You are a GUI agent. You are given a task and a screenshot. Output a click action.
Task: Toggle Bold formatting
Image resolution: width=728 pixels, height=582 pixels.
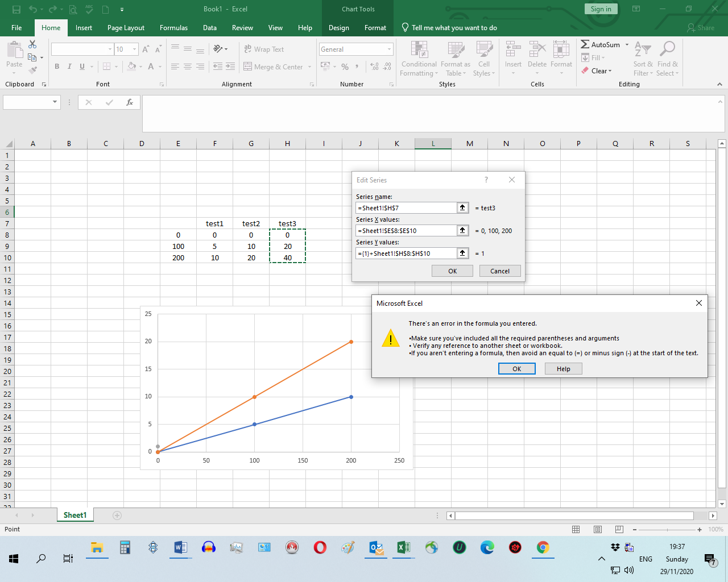[57, 66]
